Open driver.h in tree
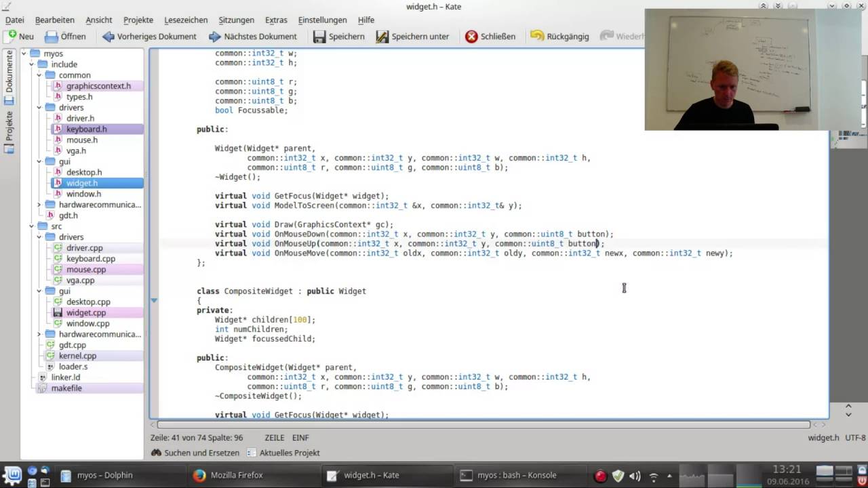The height and width of the screenshot is (488, 868). click(x=80, y=119)
